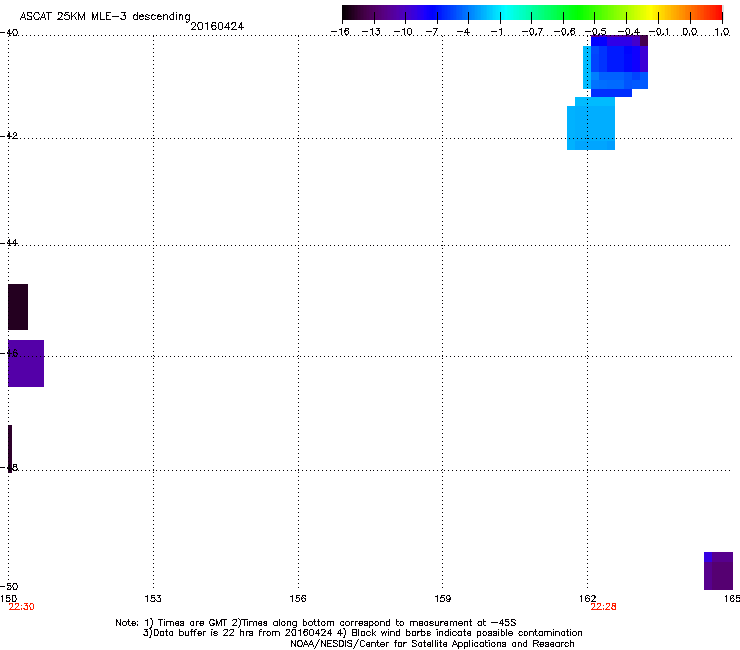Click the purple data patch at latitude -46
740x650 pixels.
coord(26,363)
